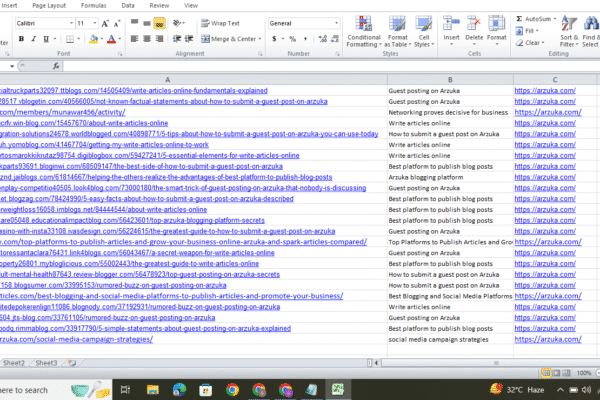Open link containing munawar456/activity/
Screen dimensions: 600x400
pyautogui.click(x=62, y=112)
